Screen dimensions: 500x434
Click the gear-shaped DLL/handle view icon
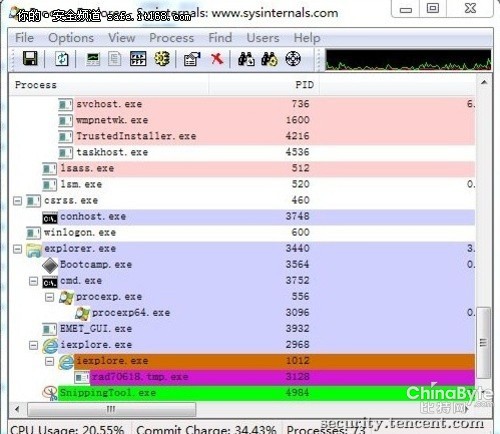click(x=162, y=59)
